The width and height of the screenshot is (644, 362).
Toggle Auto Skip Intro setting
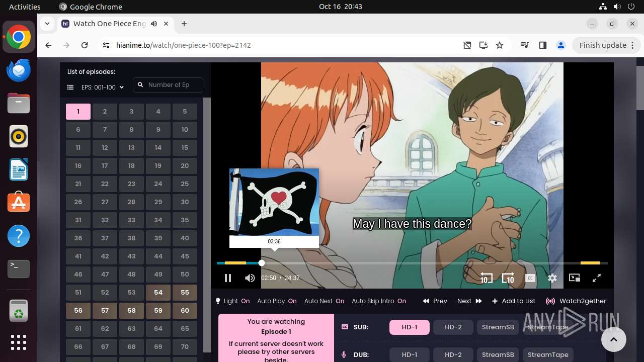(379, 301)
